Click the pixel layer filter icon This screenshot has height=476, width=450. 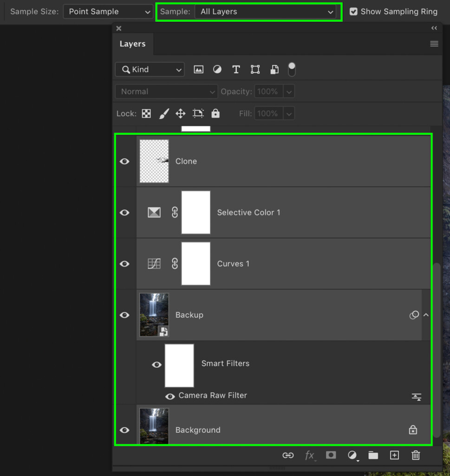pos(198,70)
